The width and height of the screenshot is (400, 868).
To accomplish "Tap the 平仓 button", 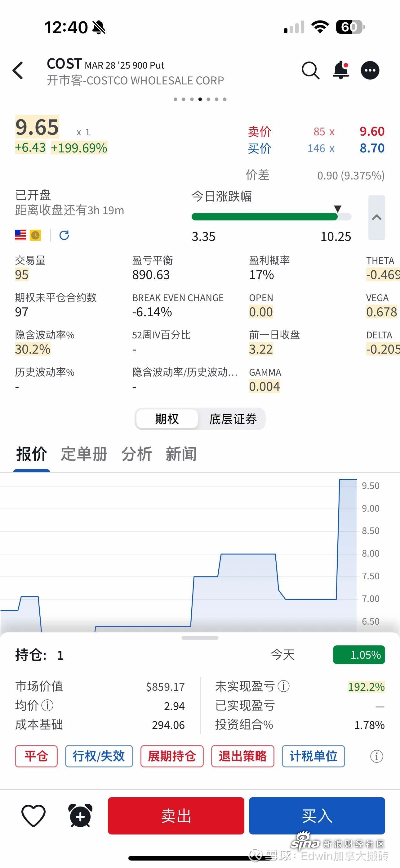I will (x=36, y=756).
